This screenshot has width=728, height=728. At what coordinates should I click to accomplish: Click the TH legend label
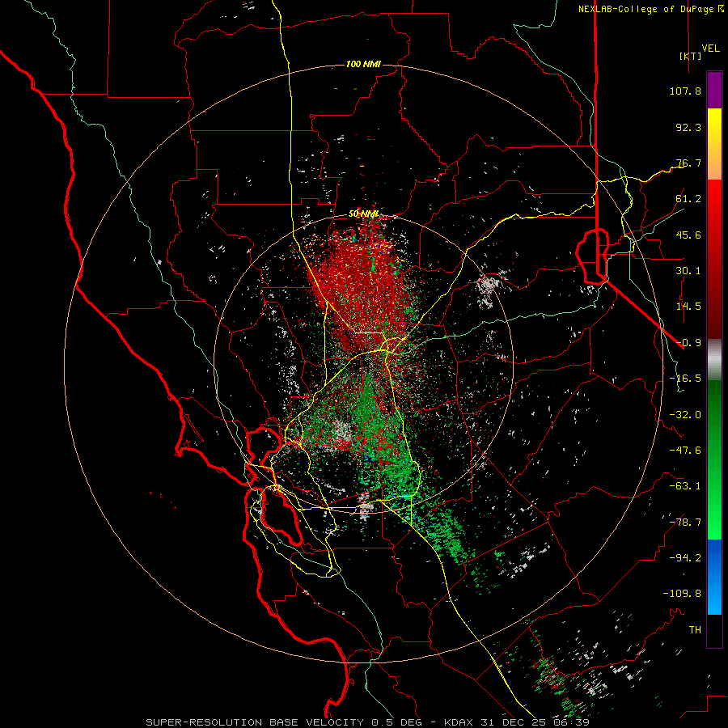coord(695,630)
